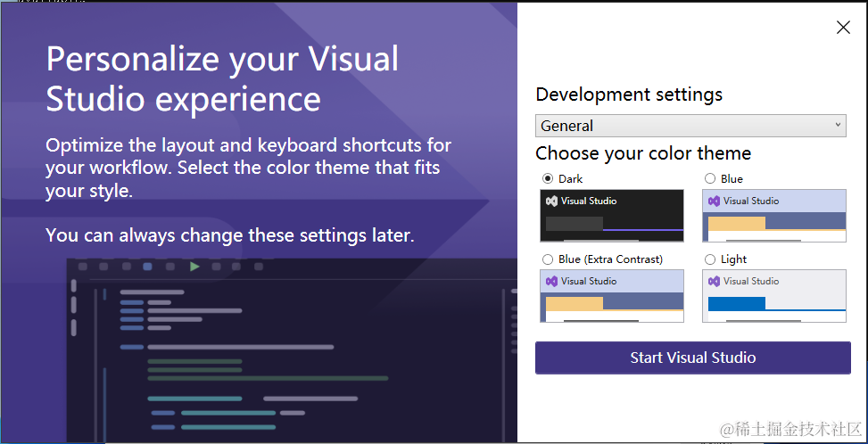Click the Light theme preview thumbnail
Image resolution: width=868 pixels, height=444 pixels.
pos(774,296)
